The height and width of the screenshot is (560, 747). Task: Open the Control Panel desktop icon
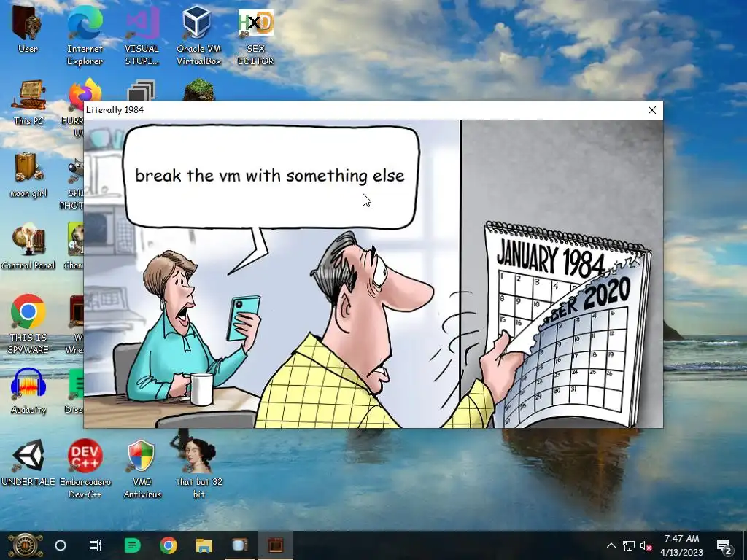coord(28,246)
